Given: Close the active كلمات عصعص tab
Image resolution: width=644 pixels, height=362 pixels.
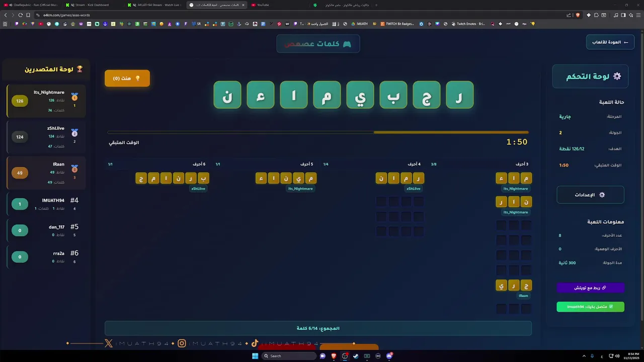Looking at the screenshot, I should click(243, 5).
